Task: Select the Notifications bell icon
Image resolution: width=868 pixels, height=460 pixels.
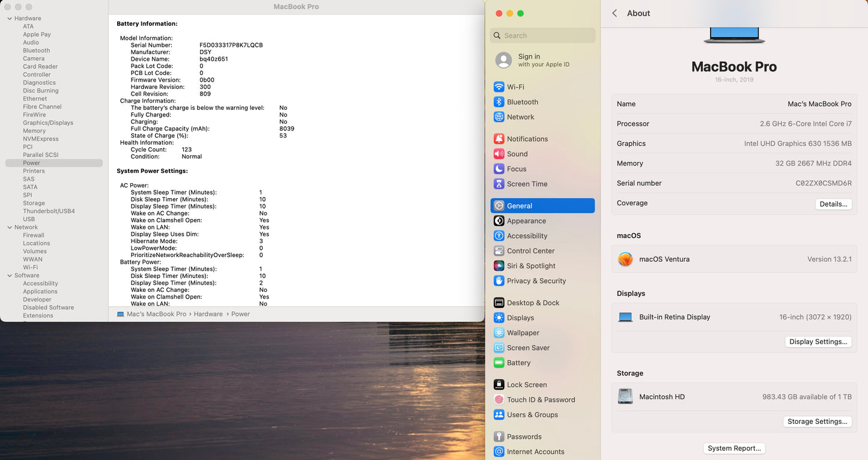Action: (499, 139)
